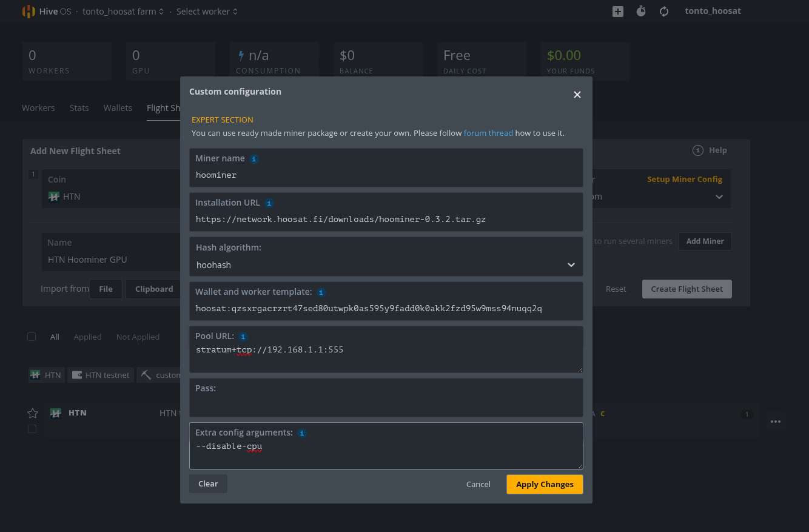Viewport: 809px width, 532px height.
Task: Filter flight sheets by Applied
Action: tap(87, 337)
